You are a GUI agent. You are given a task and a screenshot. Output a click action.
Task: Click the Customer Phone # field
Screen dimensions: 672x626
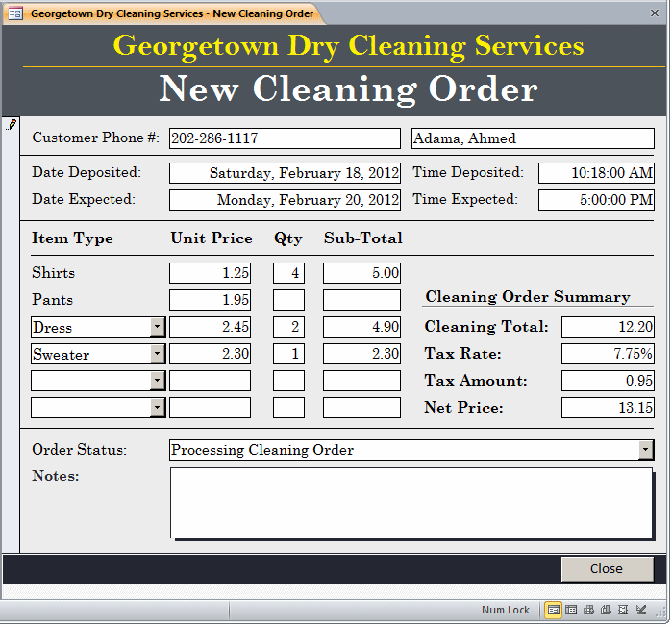(x=285, y=138)
